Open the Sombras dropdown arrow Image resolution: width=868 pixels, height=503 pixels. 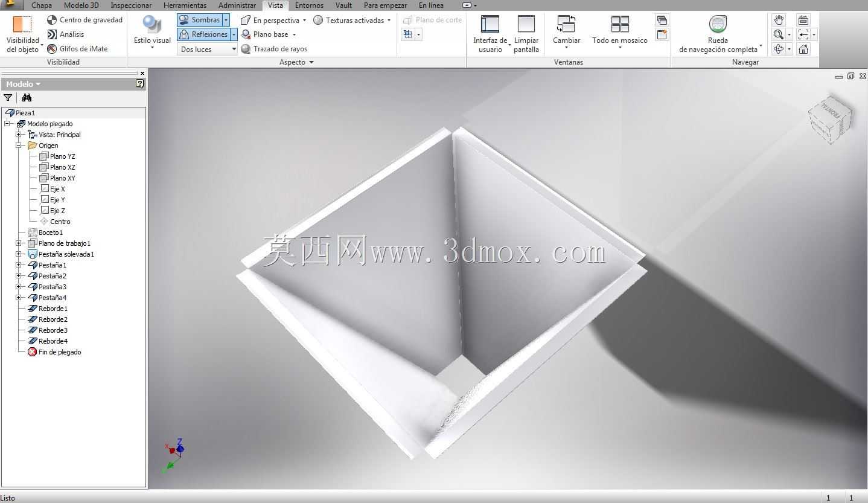coord(226,20)
